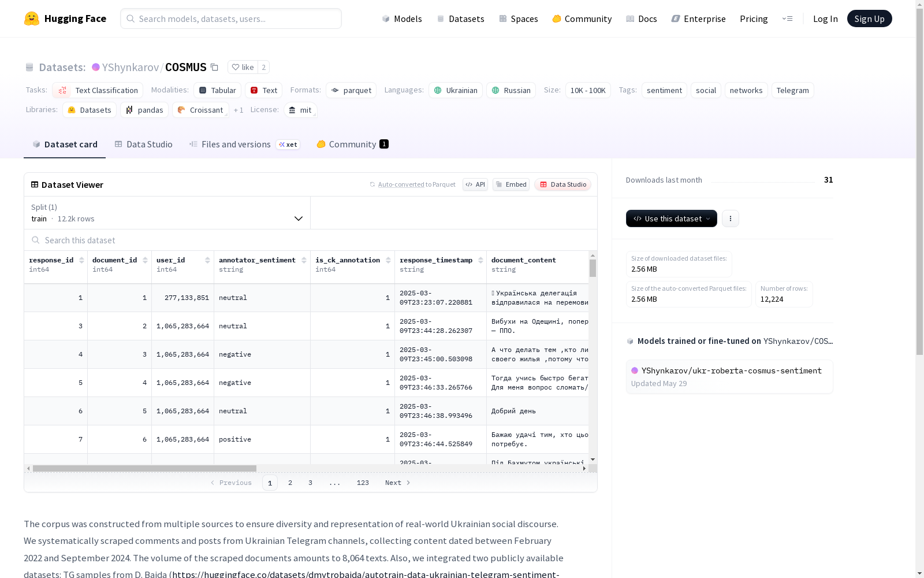Expand the +1 more libraries

tap(239, 110)
